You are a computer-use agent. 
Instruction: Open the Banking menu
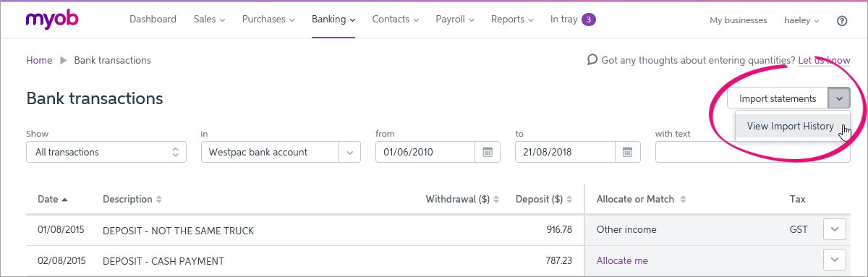[333, 20]
